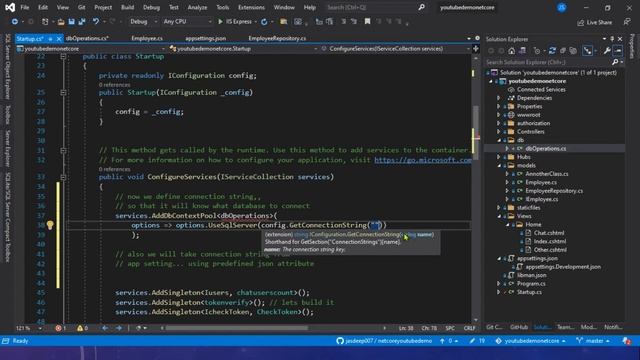Screen dimensions: 640x360
Task: Toggle the bookmark toolbar icon
Action: click(367, 22)
